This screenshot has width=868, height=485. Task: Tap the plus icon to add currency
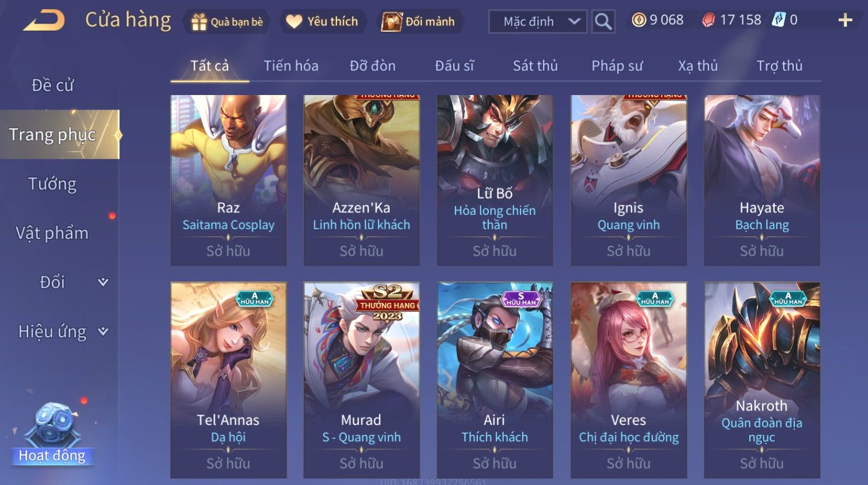845,20
